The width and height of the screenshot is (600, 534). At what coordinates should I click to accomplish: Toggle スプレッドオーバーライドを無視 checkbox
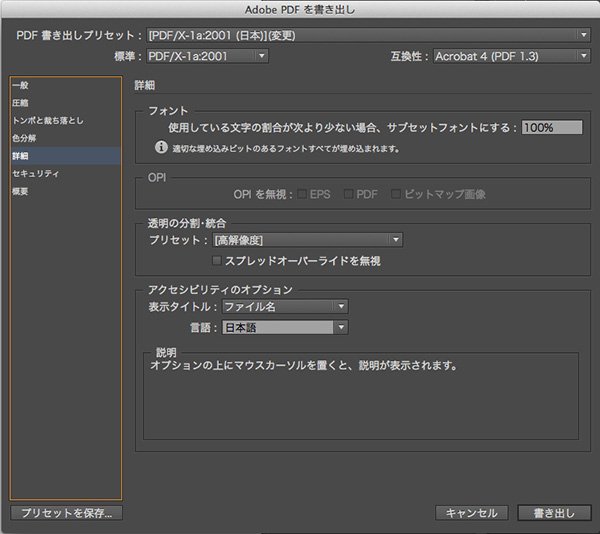click(x=217, y=260)
